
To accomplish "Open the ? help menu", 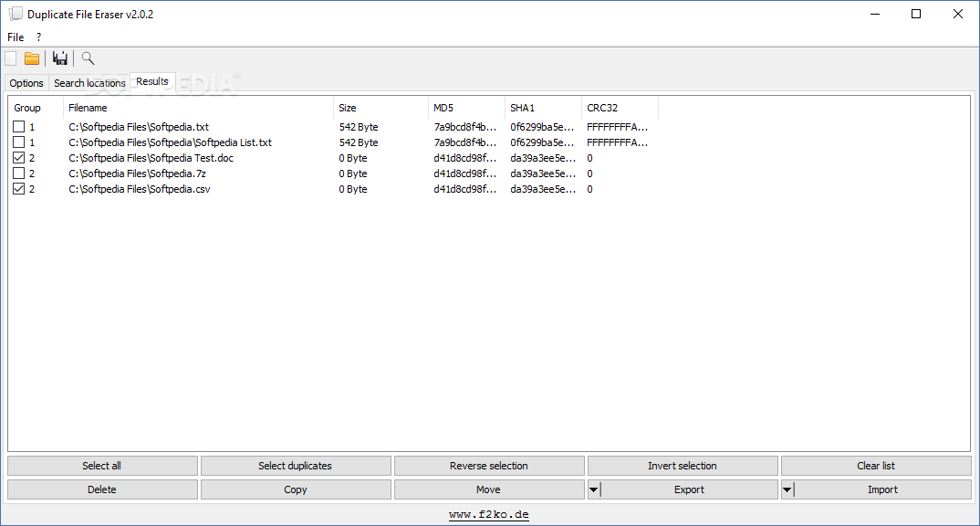I will 38,37.
